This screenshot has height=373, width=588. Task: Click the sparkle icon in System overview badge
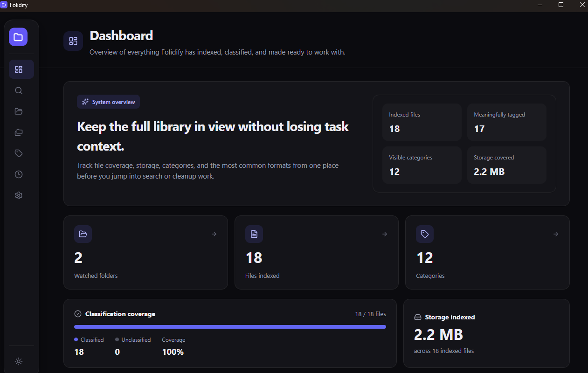85,102
